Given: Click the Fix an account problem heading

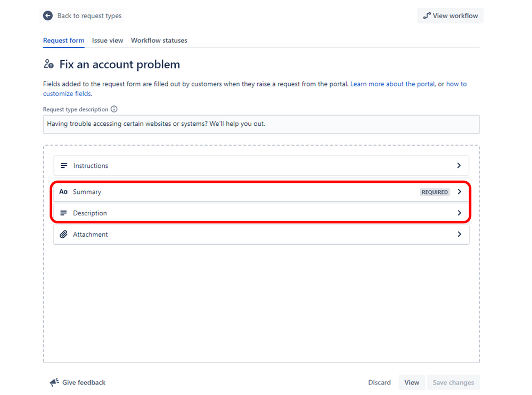Looking at the screenshot, I should click(119, 64).
